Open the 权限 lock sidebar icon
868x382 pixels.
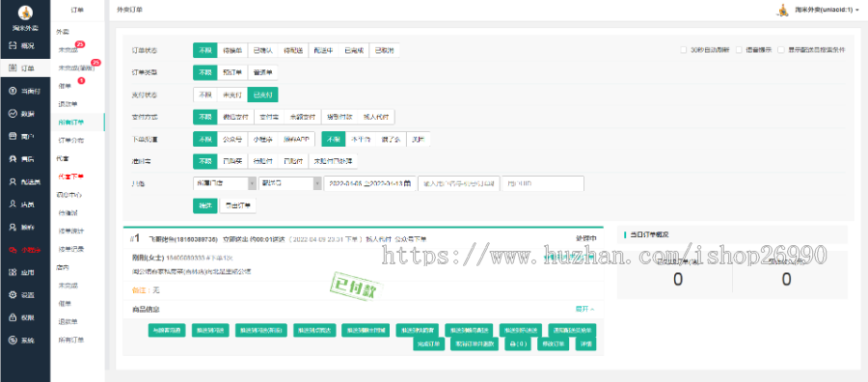tap(13, 317)
